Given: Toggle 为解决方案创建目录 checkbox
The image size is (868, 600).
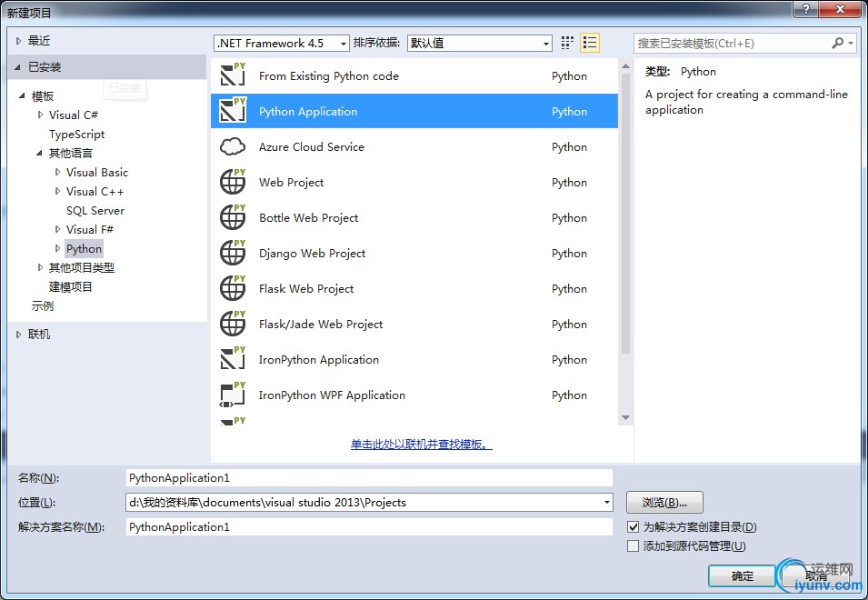Looking at the screenshot, I should [x=634, y=527].
